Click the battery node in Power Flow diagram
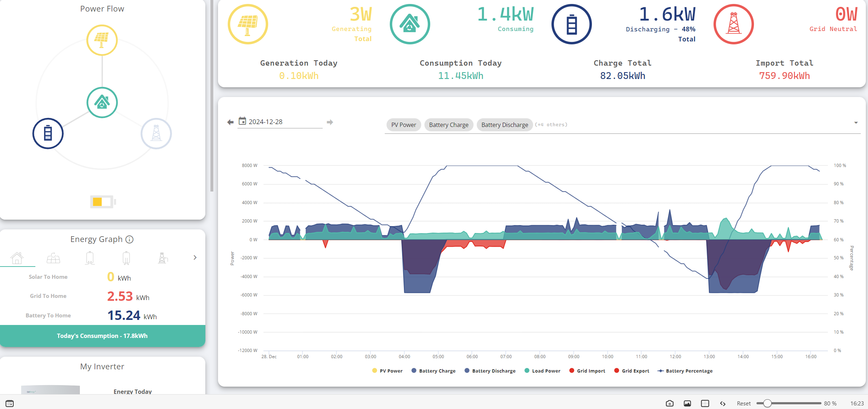 (x=48, y=133)
